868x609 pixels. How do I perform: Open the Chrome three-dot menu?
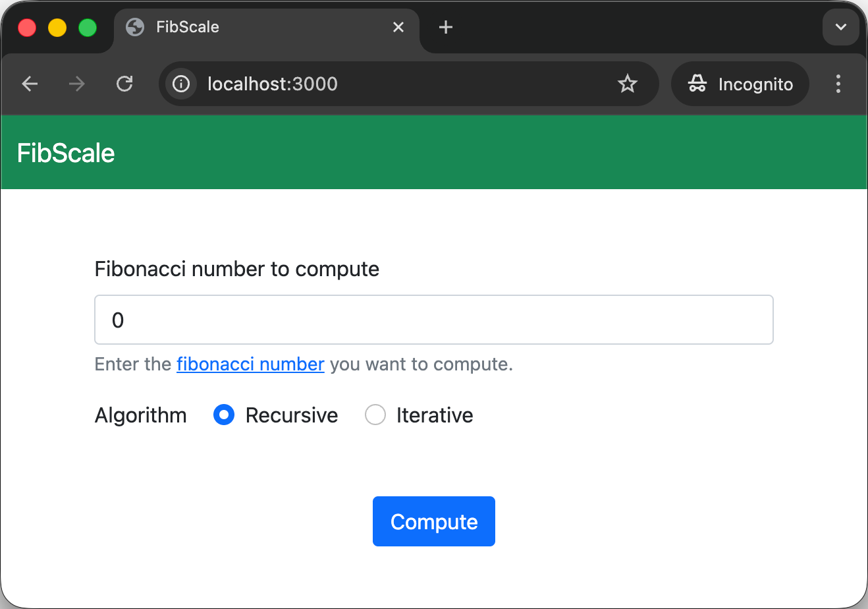(838, 84)
